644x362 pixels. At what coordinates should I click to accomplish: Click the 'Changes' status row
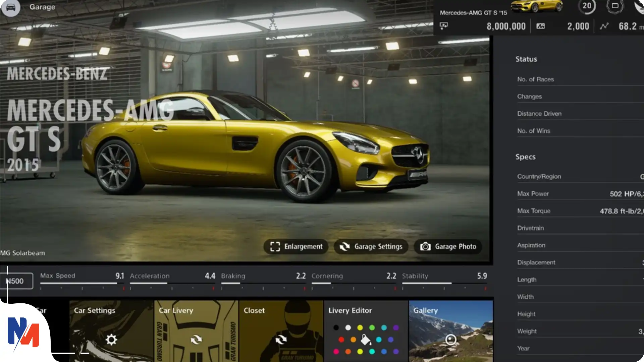pyautogui.click(x=580, y=97)
